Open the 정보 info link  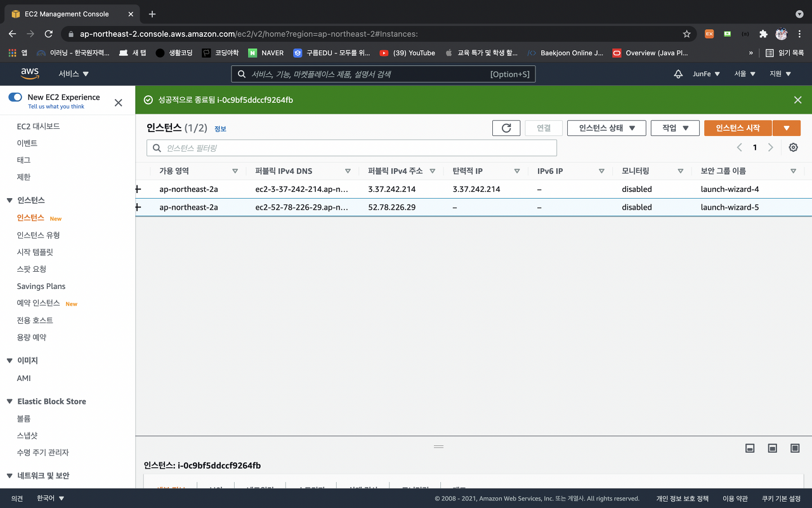pos(220,129)
